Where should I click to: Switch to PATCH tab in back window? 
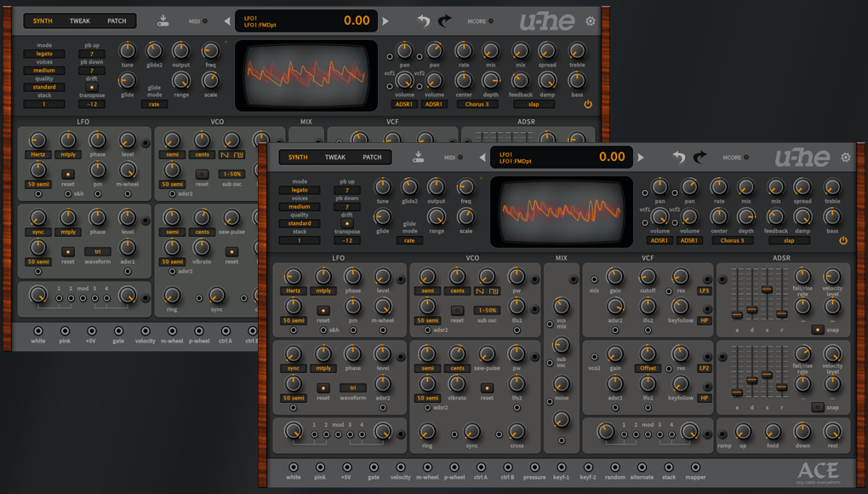117,21
